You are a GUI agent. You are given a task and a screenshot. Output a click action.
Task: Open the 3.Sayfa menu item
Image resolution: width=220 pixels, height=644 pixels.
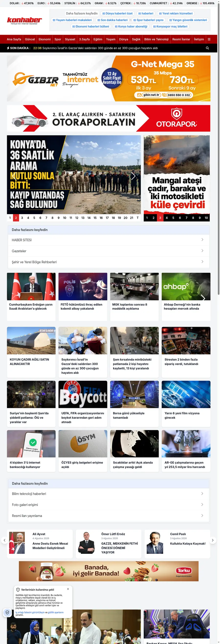pos(84,39)
